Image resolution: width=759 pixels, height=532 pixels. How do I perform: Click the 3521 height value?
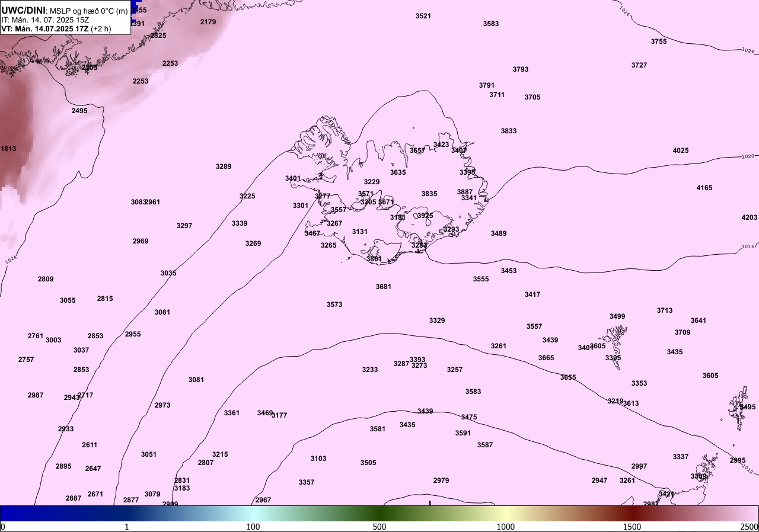(x=423, y=16)
